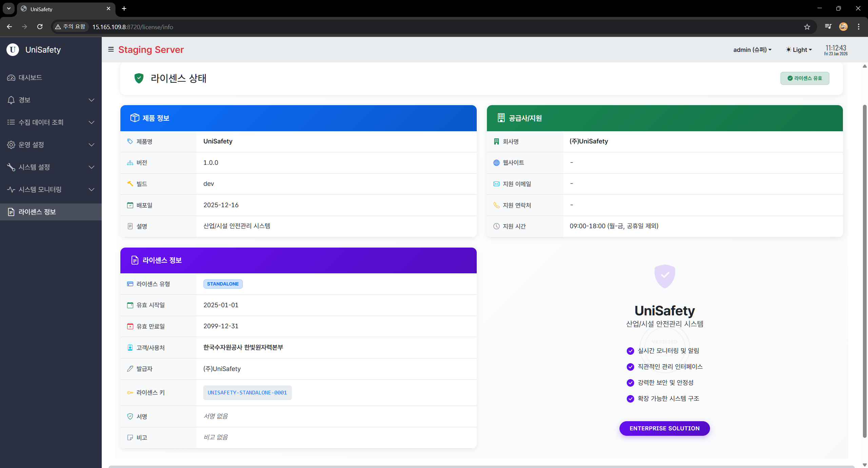Click the globe icon beside 웹사이트
868x468 pixels.
(x=496, y=163)
